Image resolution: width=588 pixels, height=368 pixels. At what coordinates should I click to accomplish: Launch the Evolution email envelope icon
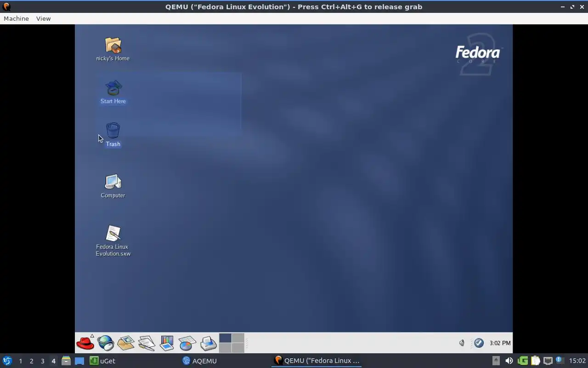point(125,343)
